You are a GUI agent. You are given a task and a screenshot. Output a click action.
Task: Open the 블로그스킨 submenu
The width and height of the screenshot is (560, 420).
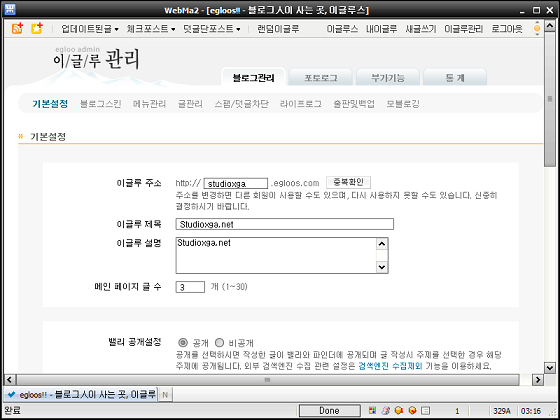click(101, 104)
